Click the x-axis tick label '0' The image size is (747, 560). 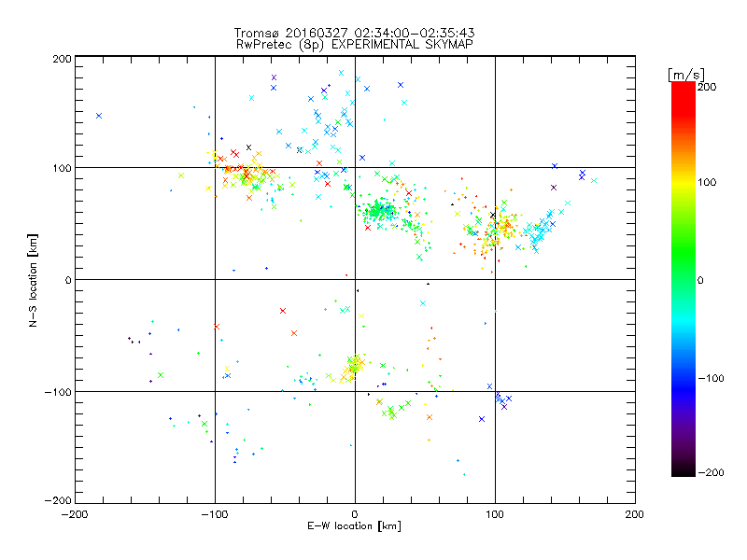[x=355, y=514]
